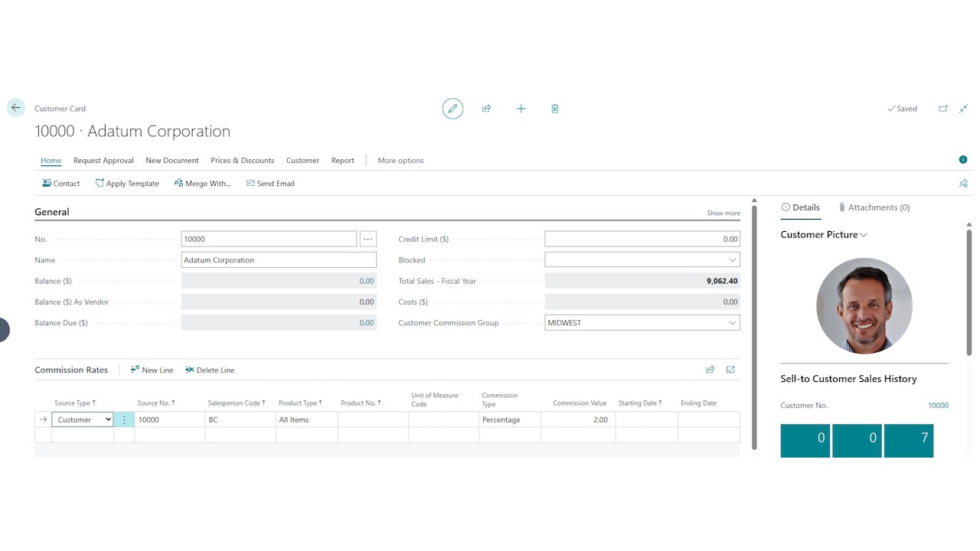
Task: Click the share icon in header
Action: (486, 109)
